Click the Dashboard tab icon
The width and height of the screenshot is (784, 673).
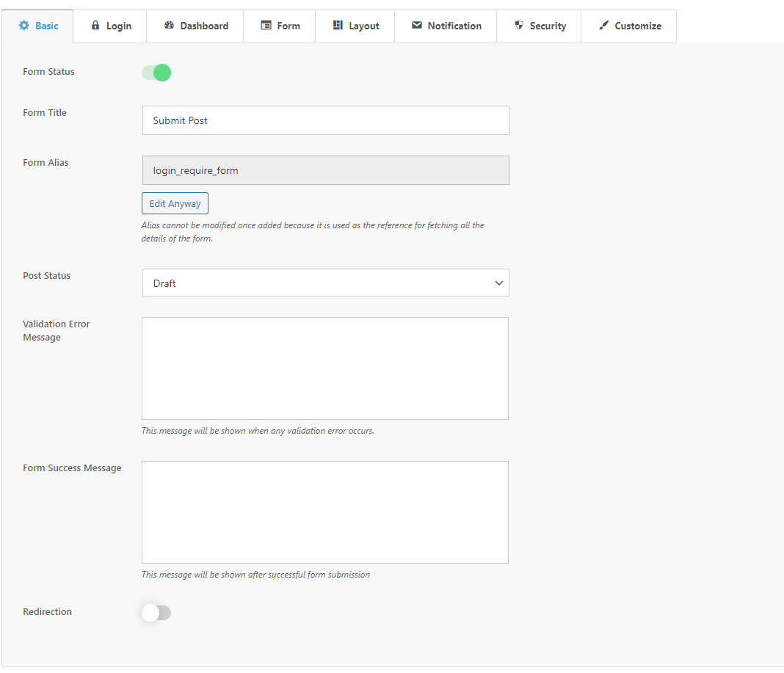tap(167, 26)
